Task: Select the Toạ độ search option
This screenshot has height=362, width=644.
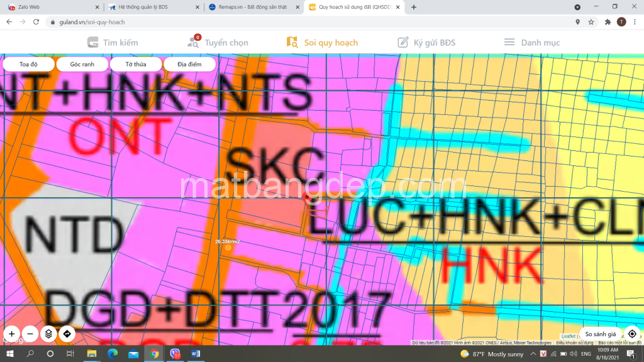Action: coord(28,64)
